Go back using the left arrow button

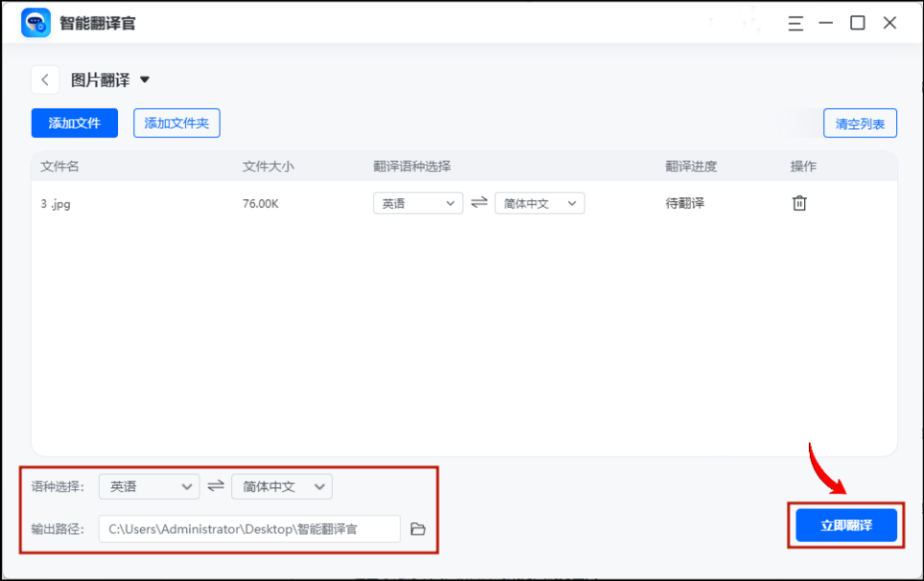45,80
